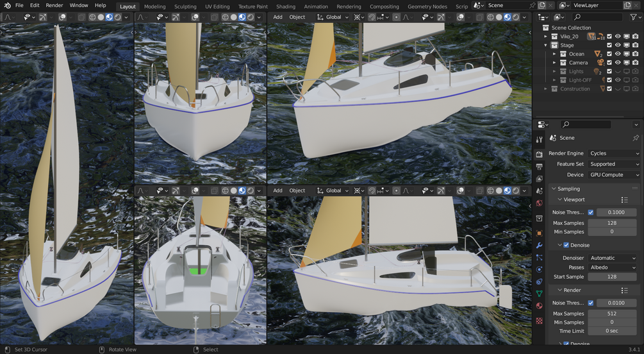The width and height of the screenshot is (644, 354).
Task: Open the Render properties tab
Action: [540, 154]
